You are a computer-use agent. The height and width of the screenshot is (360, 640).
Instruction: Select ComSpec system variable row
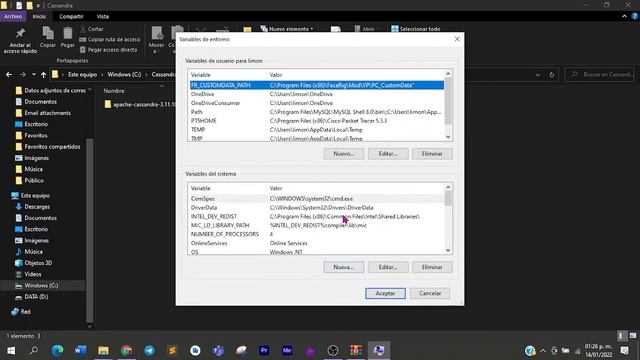click(316, 199)
